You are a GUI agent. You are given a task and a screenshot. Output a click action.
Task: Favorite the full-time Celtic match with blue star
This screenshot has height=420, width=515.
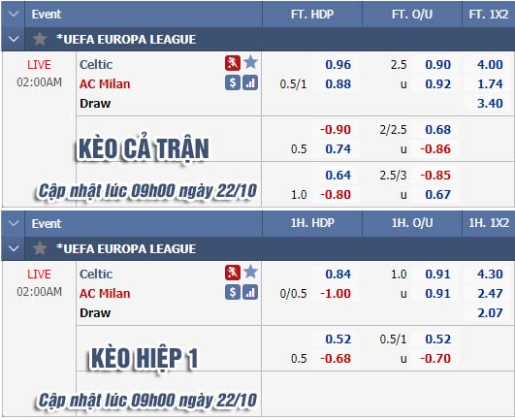pos(250,62)
